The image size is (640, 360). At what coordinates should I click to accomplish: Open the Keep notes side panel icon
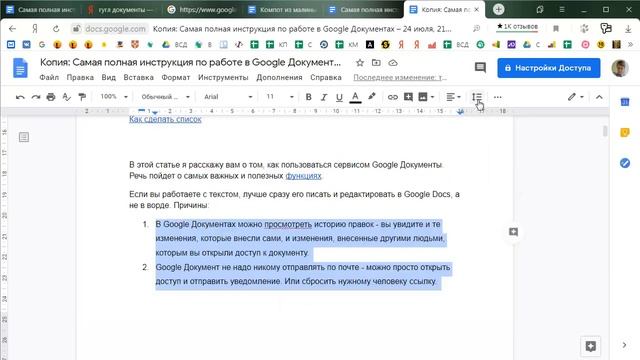coord(625,132)
